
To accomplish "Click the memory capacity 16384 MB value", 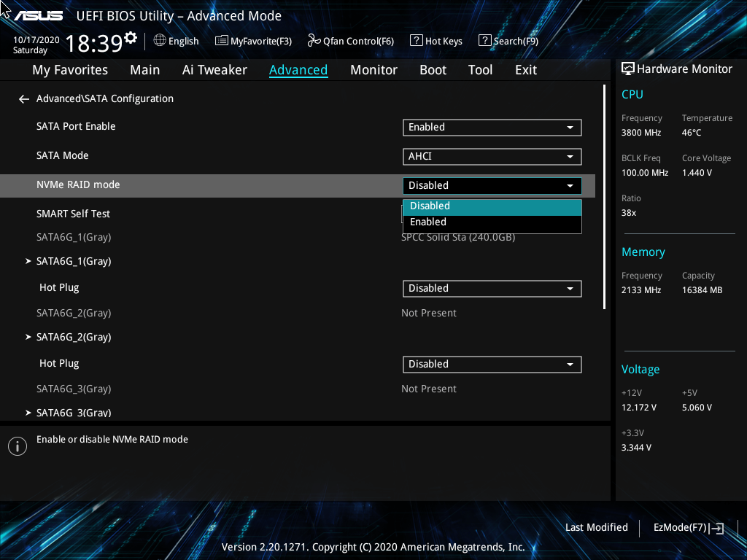I will click(x=703, y=290).
